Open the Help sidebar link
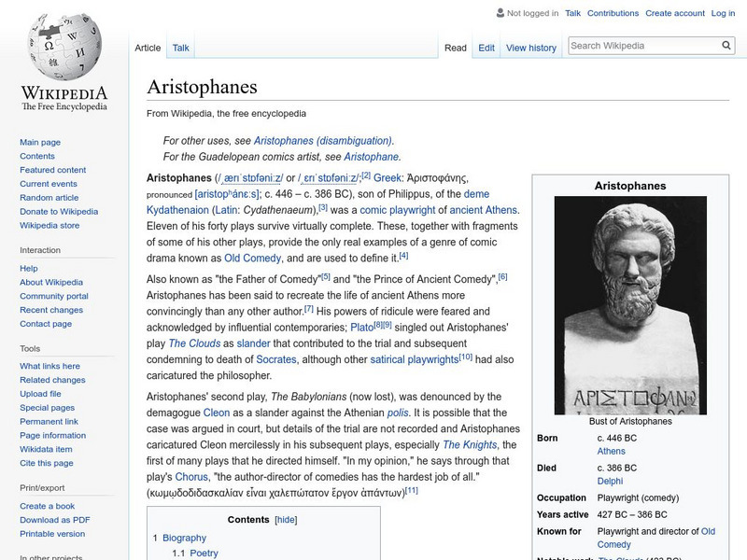The height and width of the screenshot is (560, 747). (29, 268)
